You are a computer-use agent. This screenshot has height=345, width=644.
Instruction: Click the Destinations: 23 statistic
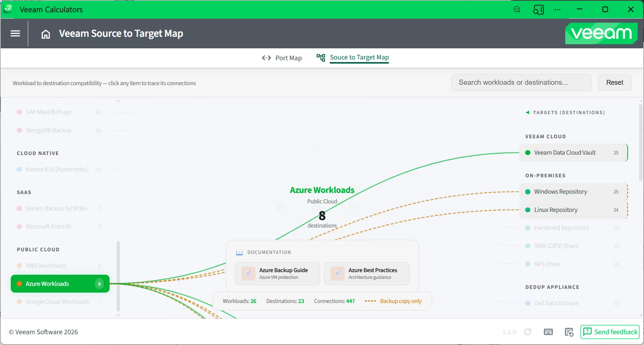pyautogui.click(x=285, y=301)
